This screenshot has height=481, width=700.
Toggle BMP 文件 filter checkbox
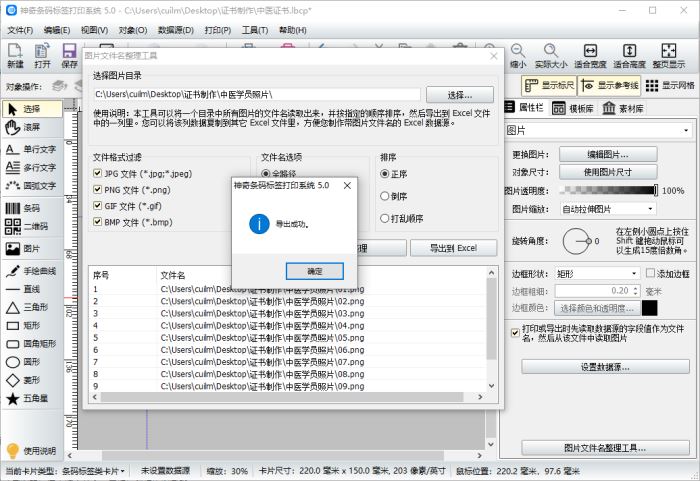pos(97,222)
